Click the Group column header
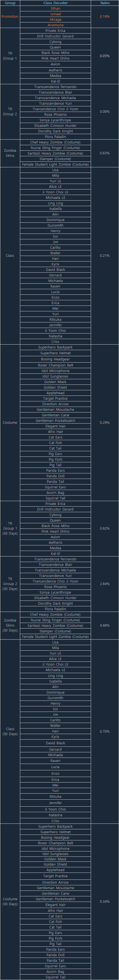Image resolution: width=119 pixels, height=980 pixels. pyautogui.click(x=10, y=3)
